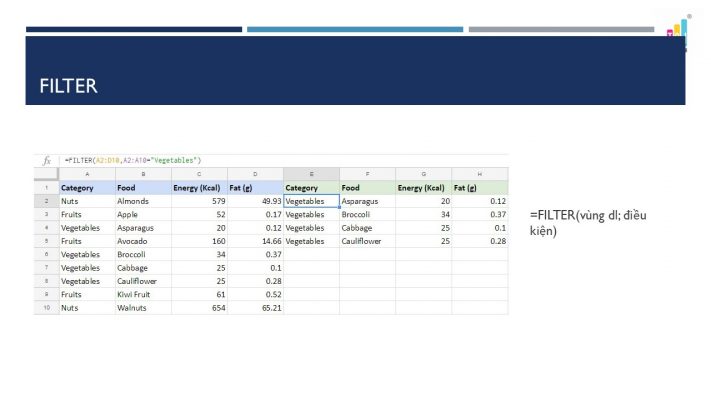Select row 1 header
Image resolution: width=711 pixels, height=400 pixels.
coord(47,187)
